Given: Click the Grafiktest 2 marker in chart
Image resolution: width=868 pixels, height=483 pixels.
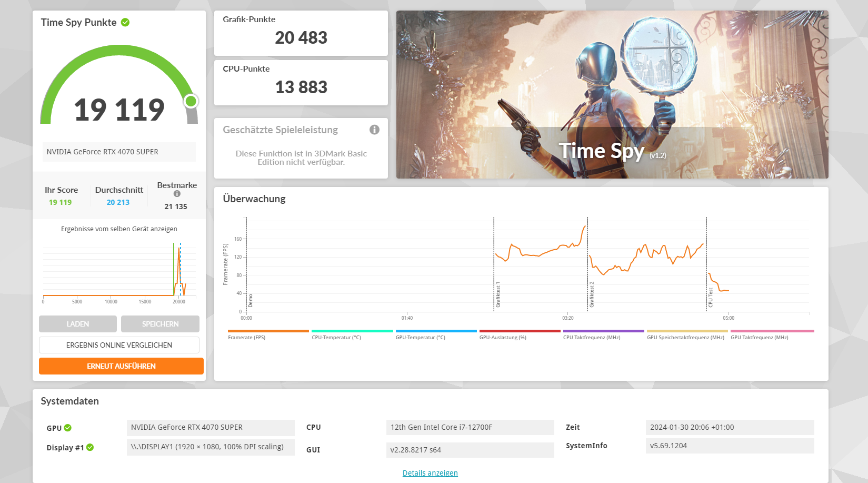Looking at the screenshot, I should (592, 294).
